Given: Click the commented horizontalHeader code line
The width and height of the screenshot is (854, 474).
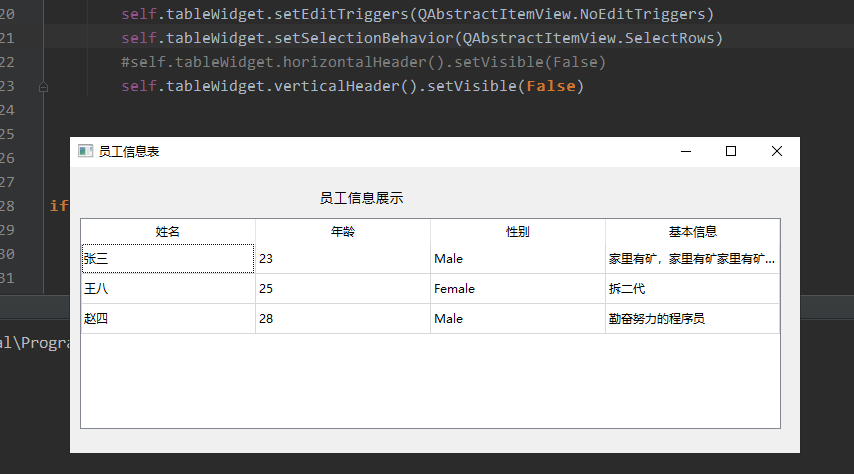Looking at the screenshot, I should tap(363, 62).
